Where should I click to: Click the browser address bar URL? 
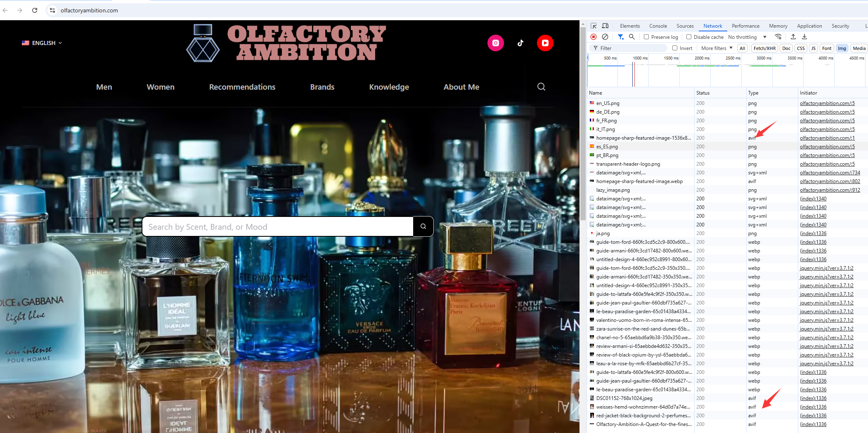point(89,10)
